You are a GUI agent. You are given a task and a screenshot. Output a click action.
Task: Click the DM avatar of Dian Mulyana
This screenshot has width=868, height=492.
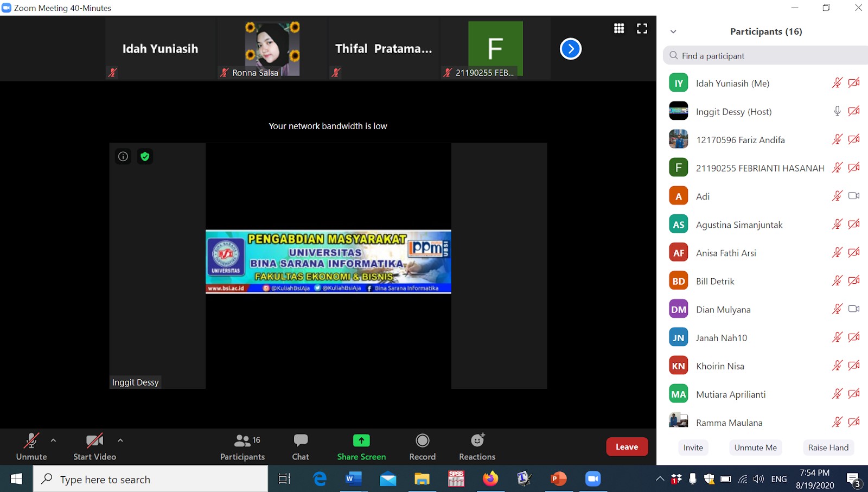click(x=679, y=309)
